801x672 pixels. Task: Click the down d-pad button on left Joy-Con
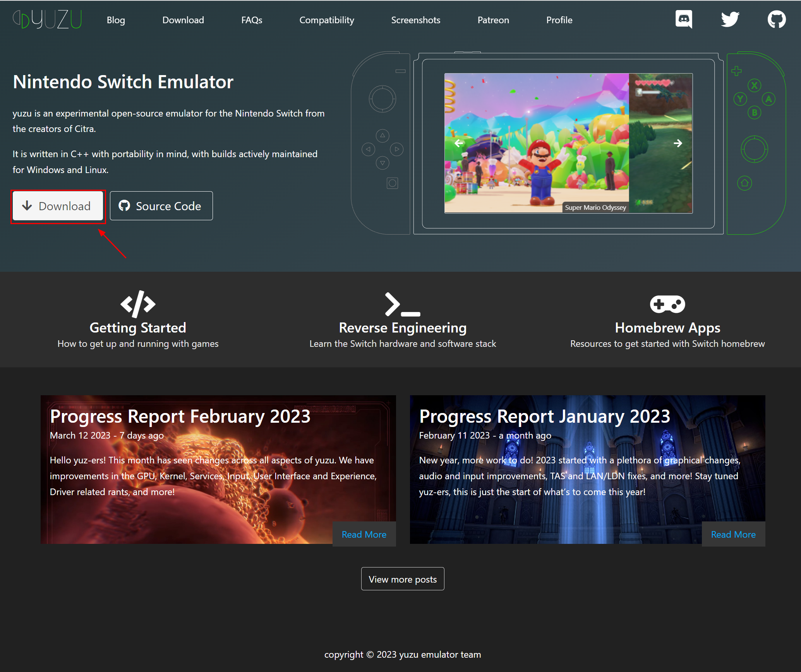pyautogui.click(x=382, y=163)
